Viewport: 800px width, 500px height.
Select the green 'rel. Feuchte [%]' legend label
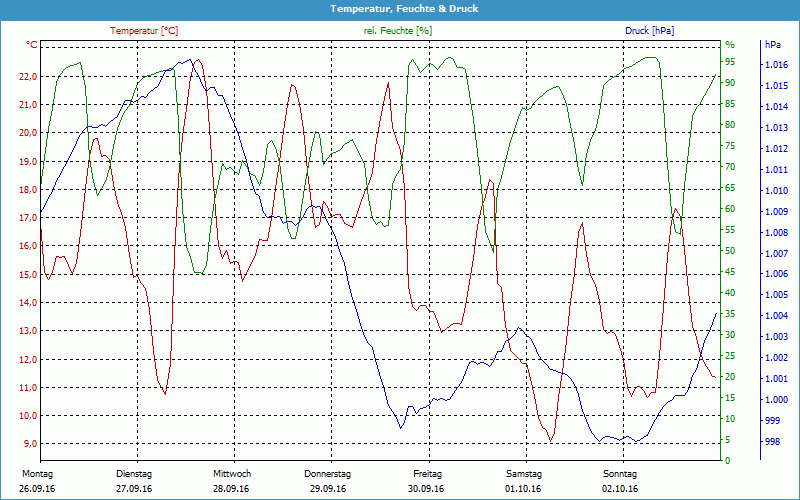tap(397, 31)
